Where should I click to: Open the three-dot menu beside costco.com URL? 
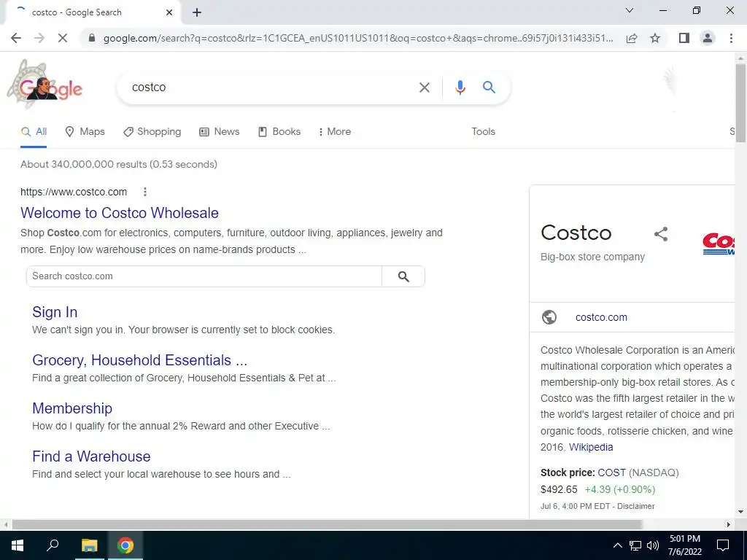click(x=145, y=192)
